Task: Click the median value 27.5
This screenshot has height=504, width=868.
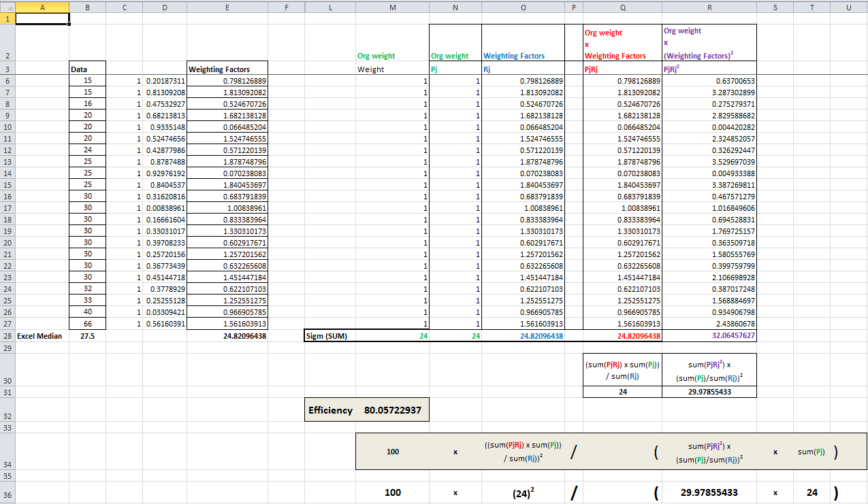Action: click(x=88, y=336)
